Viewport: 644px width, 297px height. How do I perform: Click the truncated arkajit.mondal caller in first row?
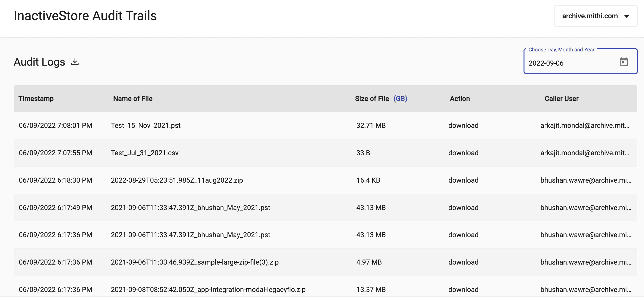[x=585, y=125]
